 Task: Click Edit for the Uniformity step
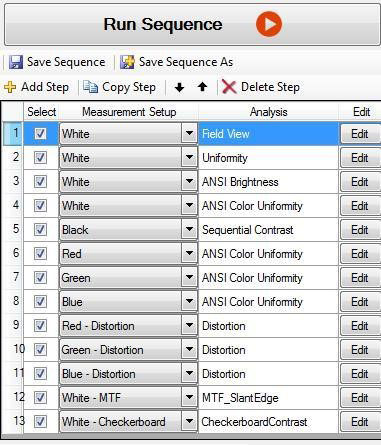[x=360, y=158]
